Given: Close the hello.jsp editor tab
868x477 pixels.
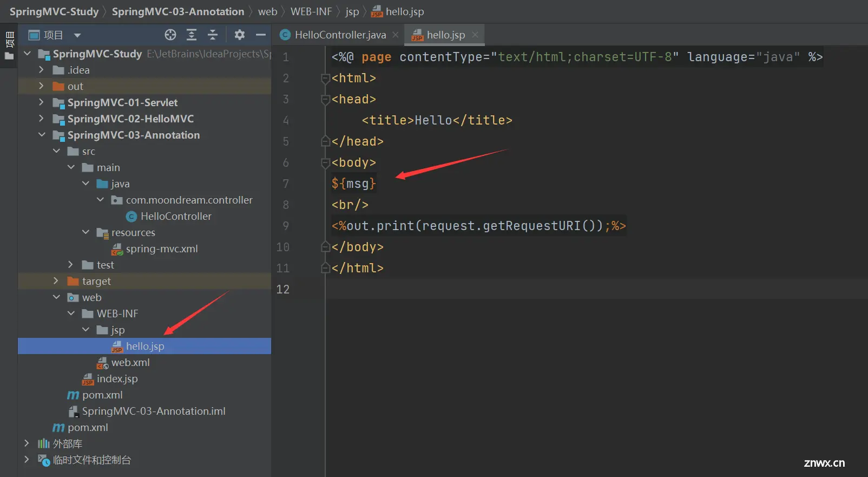Looking at the screenshot, I should click(475, 35).
